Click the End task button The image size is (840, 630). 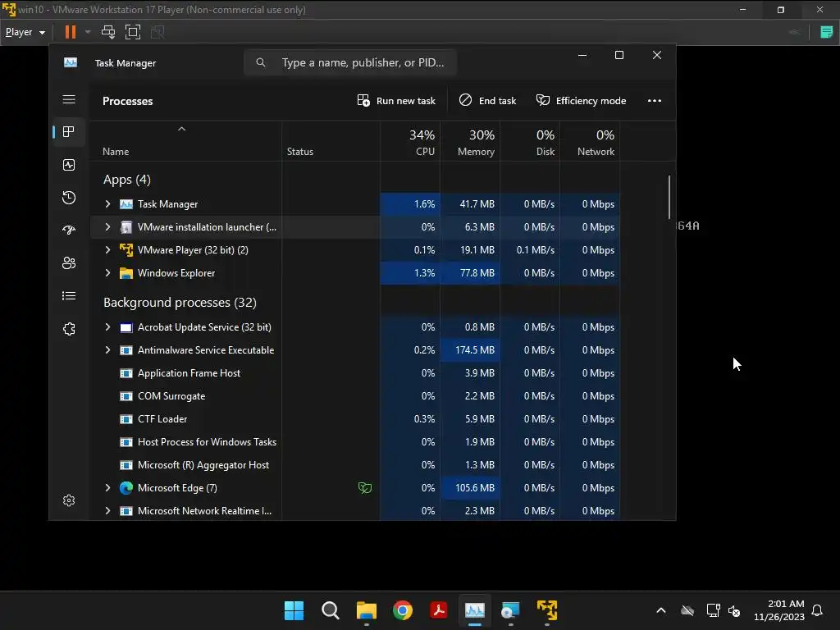[487, 101]
